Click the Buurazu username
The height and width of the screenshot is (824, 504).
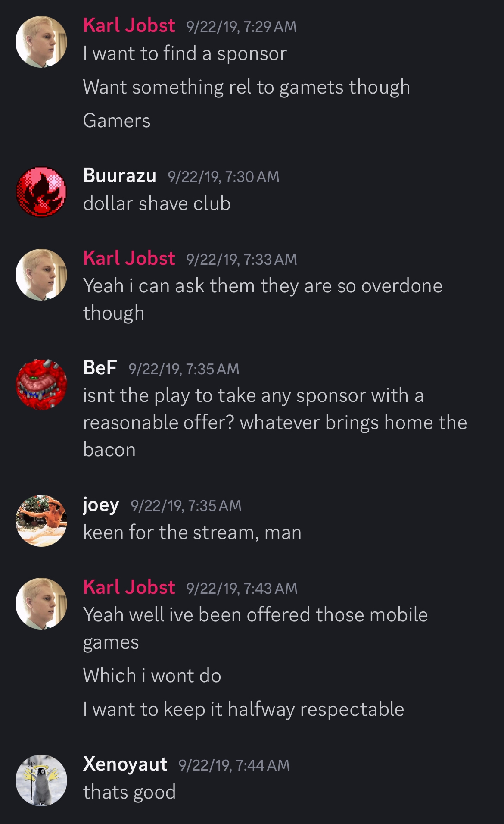[119, 175]
